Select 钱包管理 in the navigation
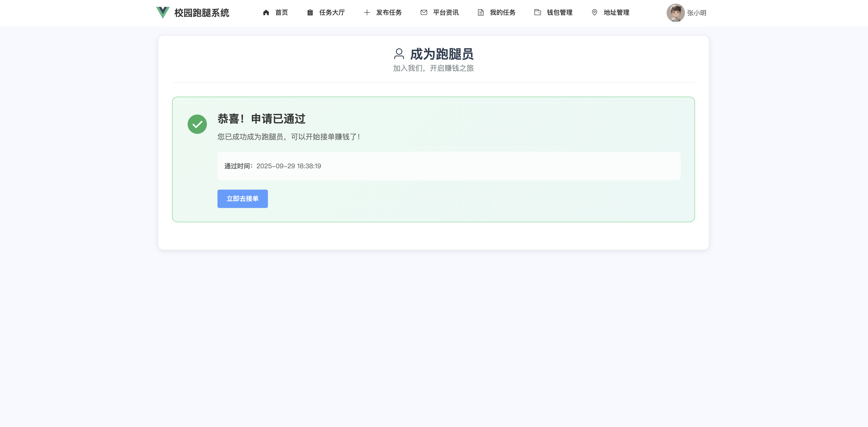Image resolution: width=868 pixels, height=427 pixels. pyautogui.click(x=559, y=12)
